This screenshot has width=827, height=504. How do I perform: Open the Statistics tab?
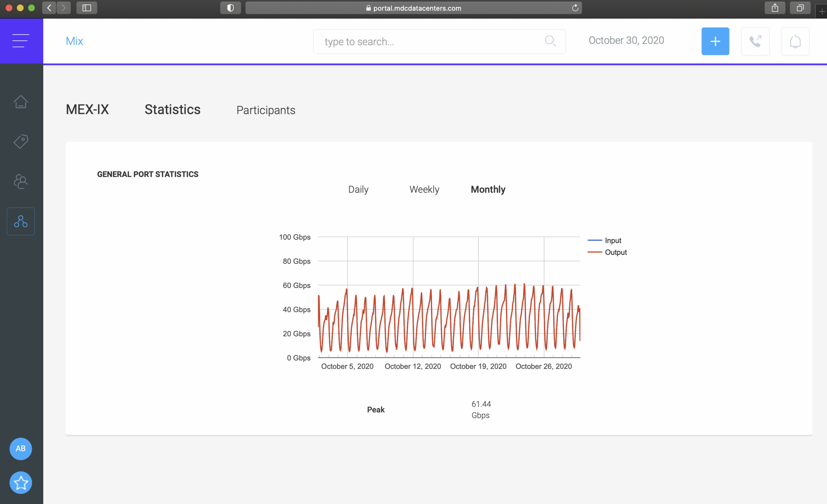pos(172,109)
